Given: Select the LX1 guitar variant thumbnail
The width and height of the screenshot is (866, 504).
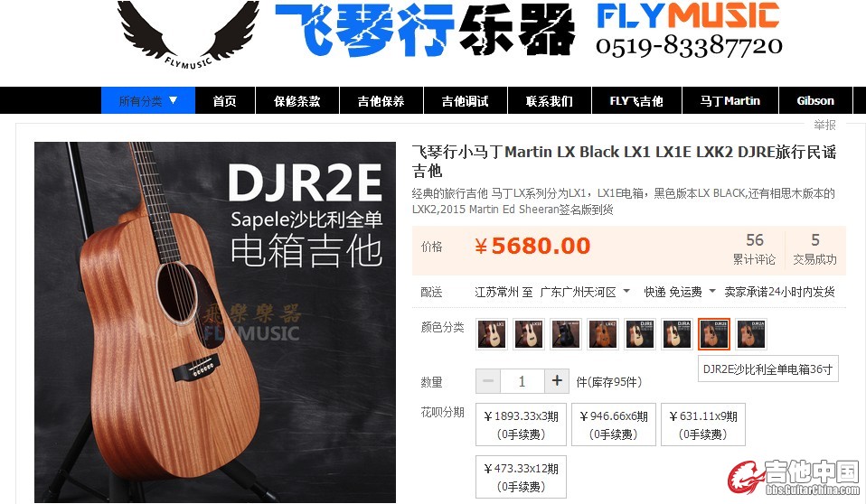Looking at the screenshot, I should click(491, 334).
